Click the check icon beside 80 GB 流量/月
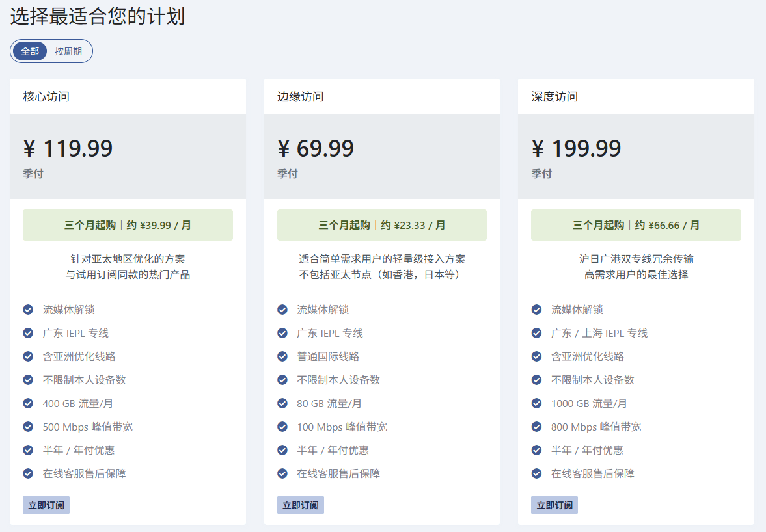 [282, 403]
